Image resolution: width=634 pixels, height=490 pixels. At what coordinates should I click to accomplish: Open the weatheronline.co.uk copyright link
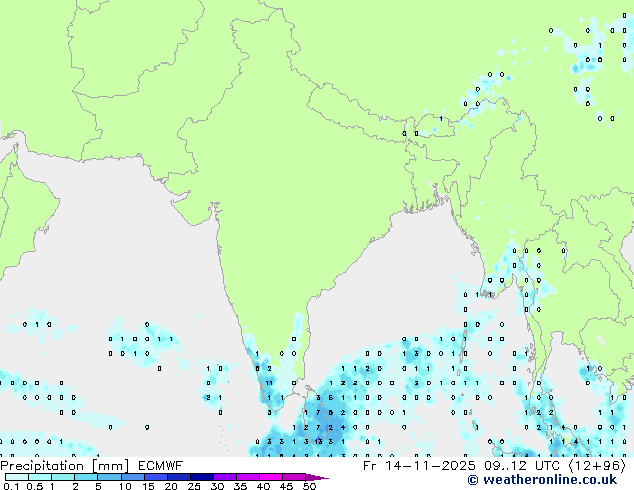[x=542, y=480]
